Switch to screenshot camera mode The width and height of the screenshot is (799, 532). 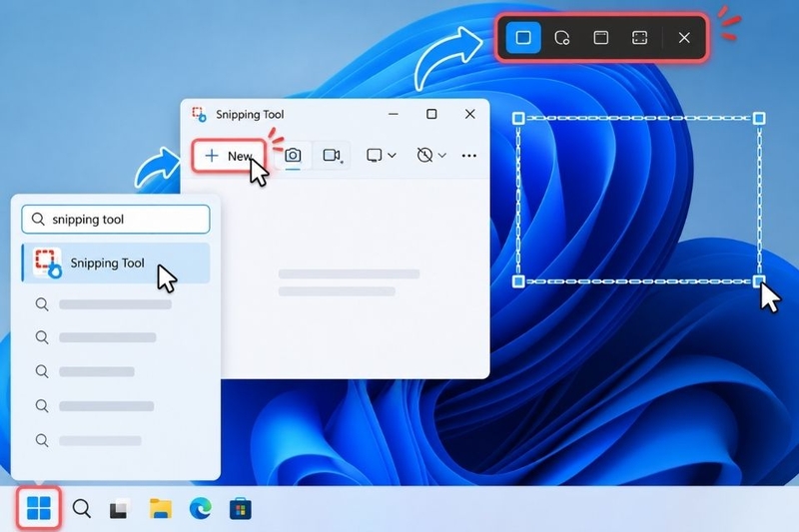point(293,156)
